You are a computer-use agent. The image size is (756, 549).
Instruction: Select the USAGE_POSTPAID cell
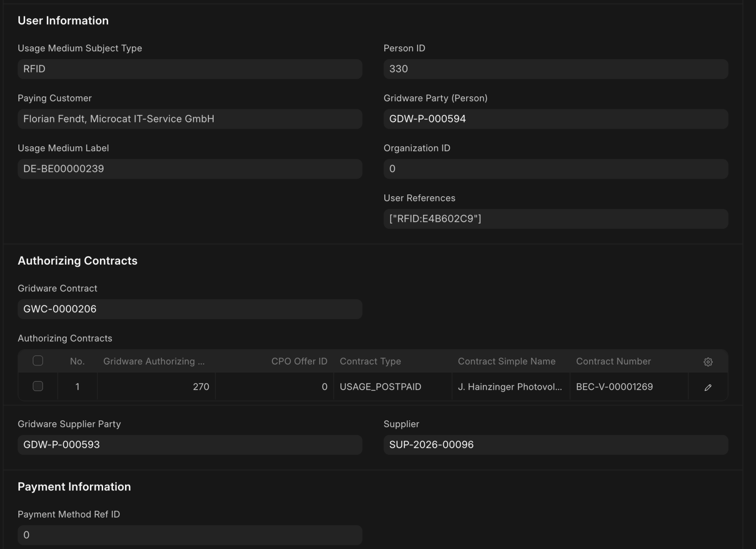392,387
